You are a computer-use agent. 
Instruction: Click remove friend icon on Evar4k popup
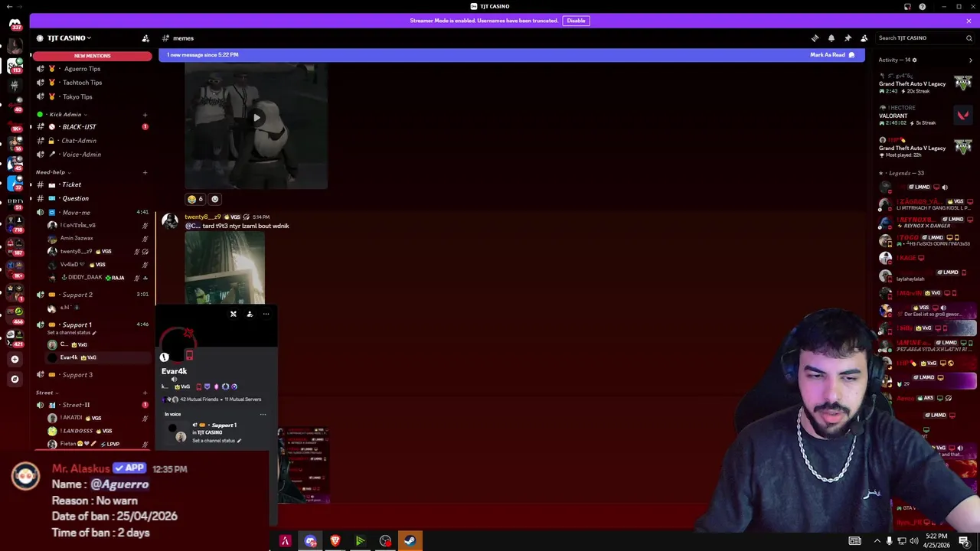[234, 314]
